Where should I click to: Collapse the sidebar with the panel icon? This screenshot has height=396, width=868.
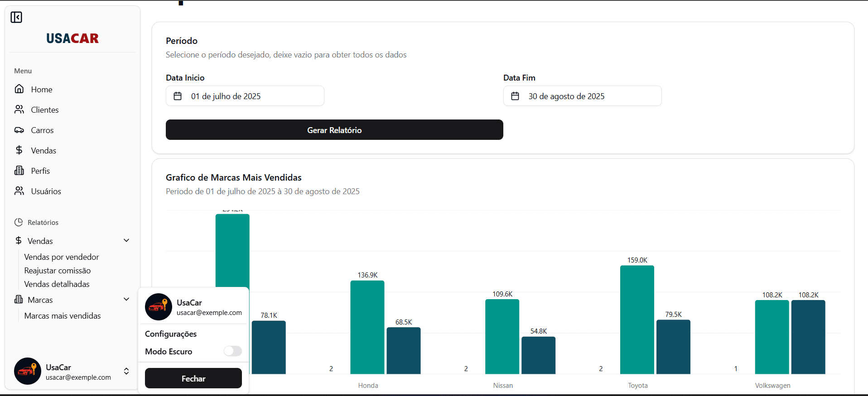tap(16, 17)
